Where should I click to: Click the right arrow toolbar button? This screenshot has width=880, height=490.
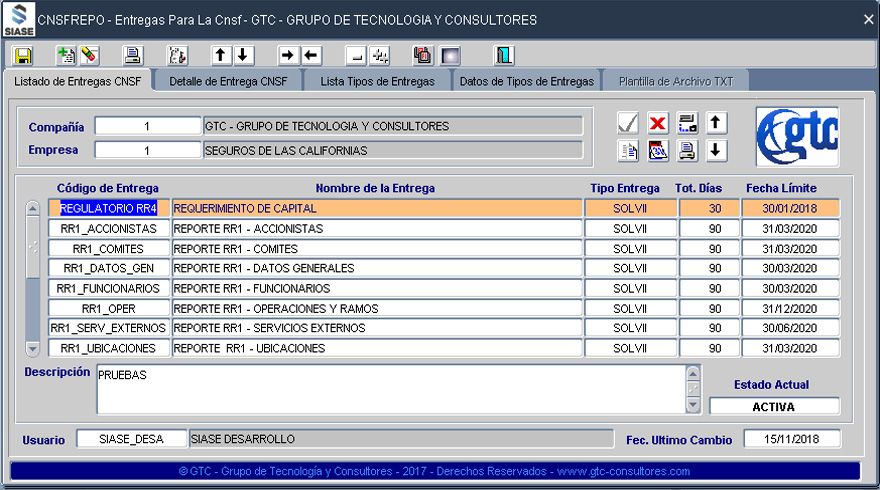click(288, 56)
